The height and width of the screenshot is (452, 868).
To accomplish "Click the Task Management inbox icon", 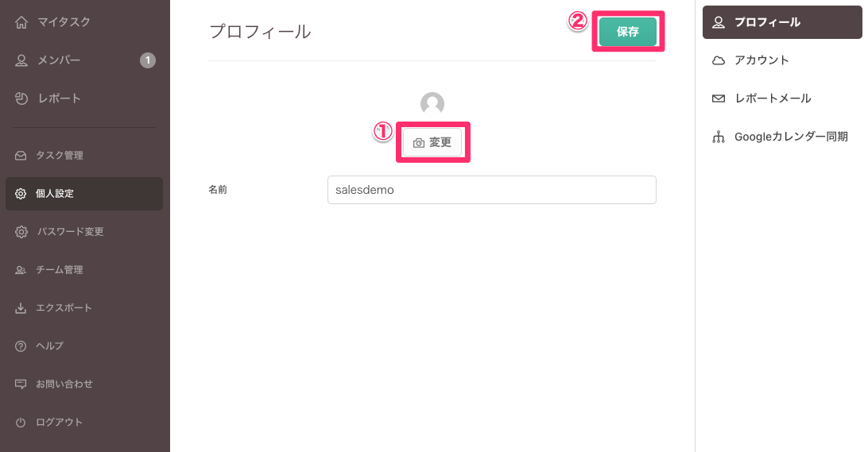I will coord(21,156).
